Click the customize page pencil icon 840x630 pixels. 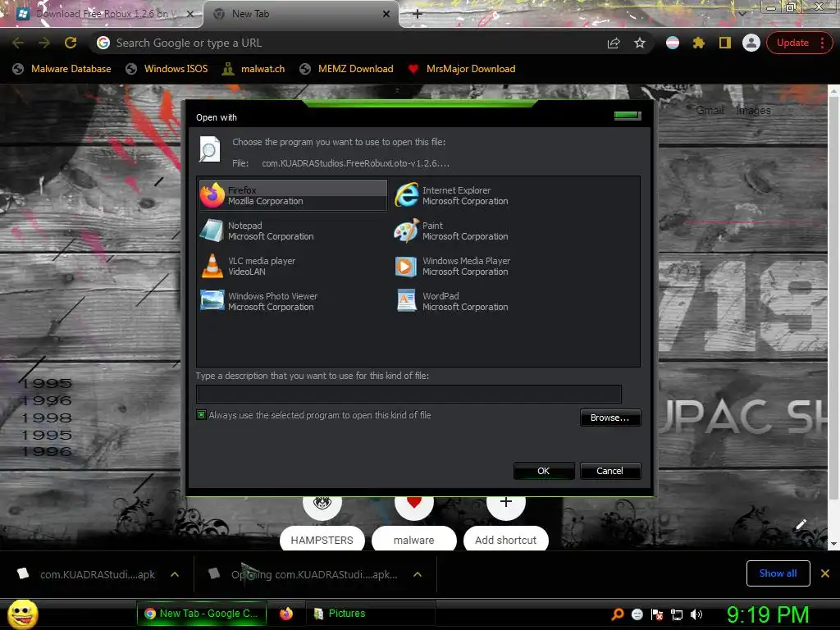pos(801,524)
